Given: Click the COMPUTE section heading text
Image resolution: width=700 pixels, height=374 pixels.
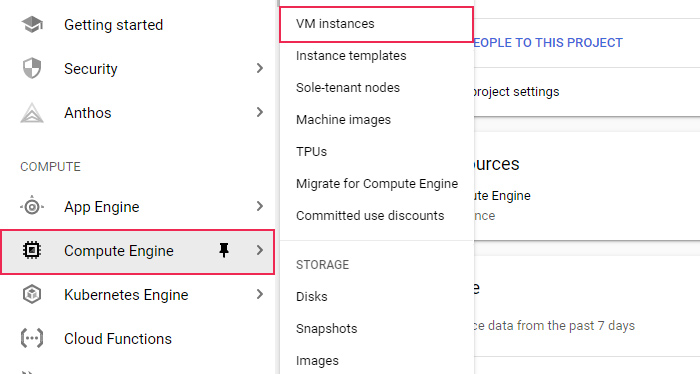Looking at the screenshot, I should click(x=50, y=167).
